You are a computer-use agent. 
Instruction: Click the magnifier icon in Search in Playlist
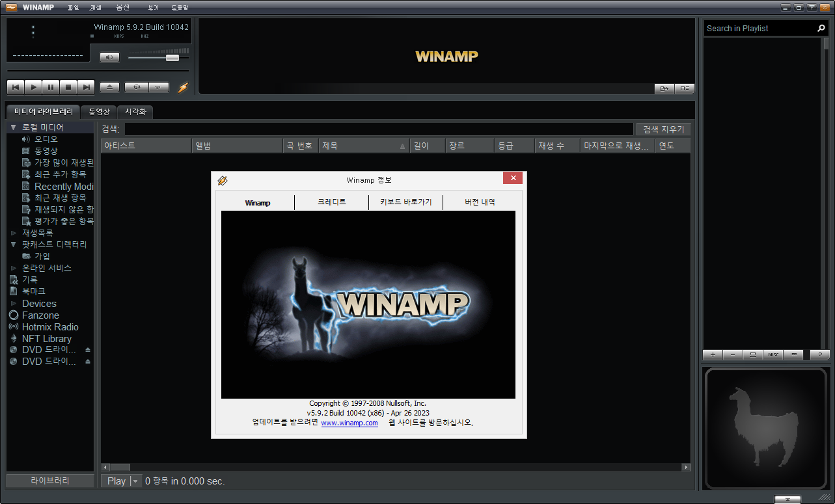pyautogui.click(x=821, y=28)
